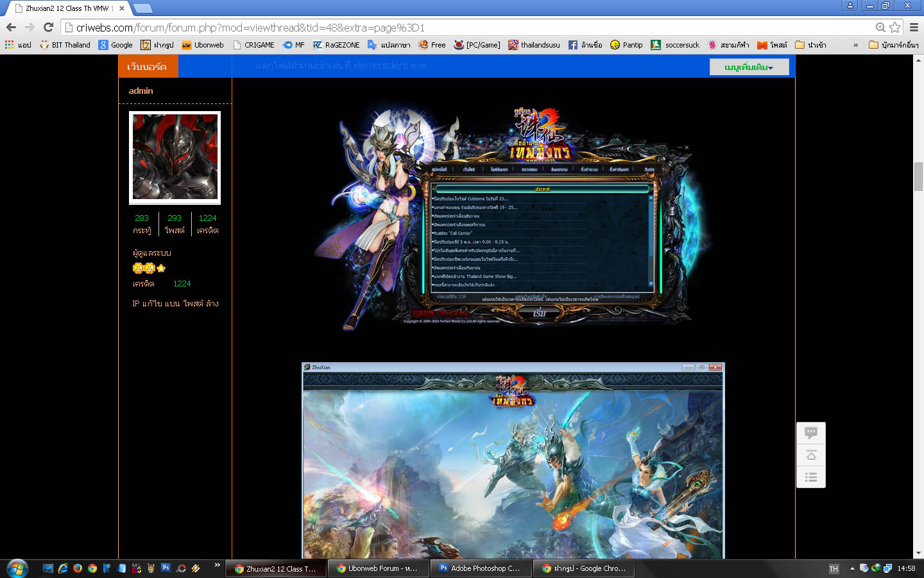
Task: Open the thailandsusu bookmark
Action: [534, 45]
